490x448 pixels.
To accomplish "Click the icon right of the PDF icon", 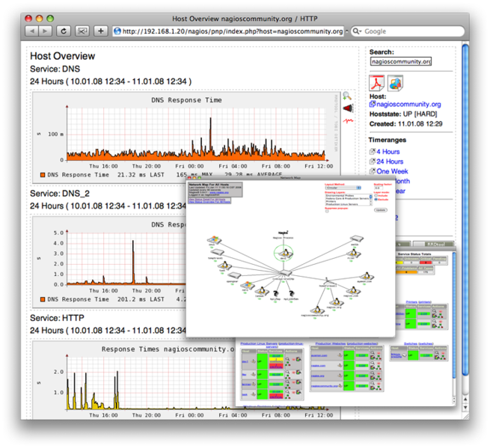I will tap(395, 83).
